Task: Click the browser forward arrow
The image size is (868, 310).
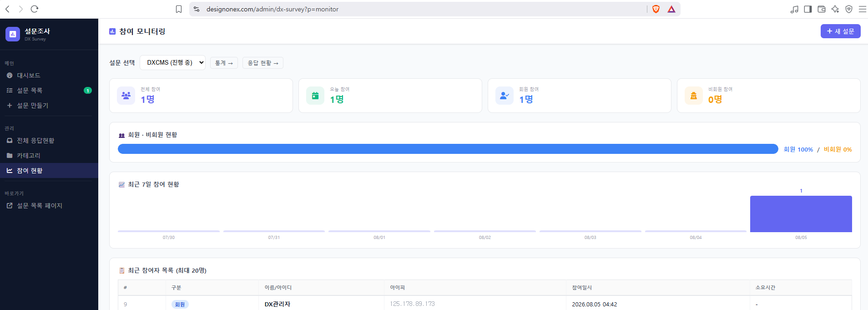Action: (21, 9)
